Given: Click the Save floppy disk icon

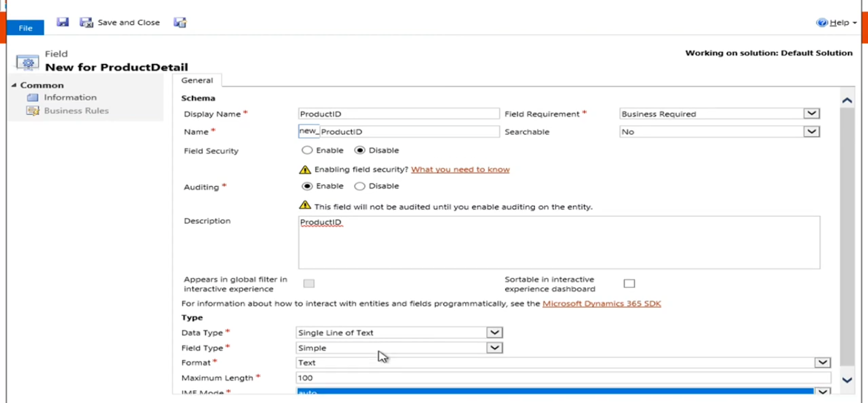Looking at the screenshot, I should point(62,22).
